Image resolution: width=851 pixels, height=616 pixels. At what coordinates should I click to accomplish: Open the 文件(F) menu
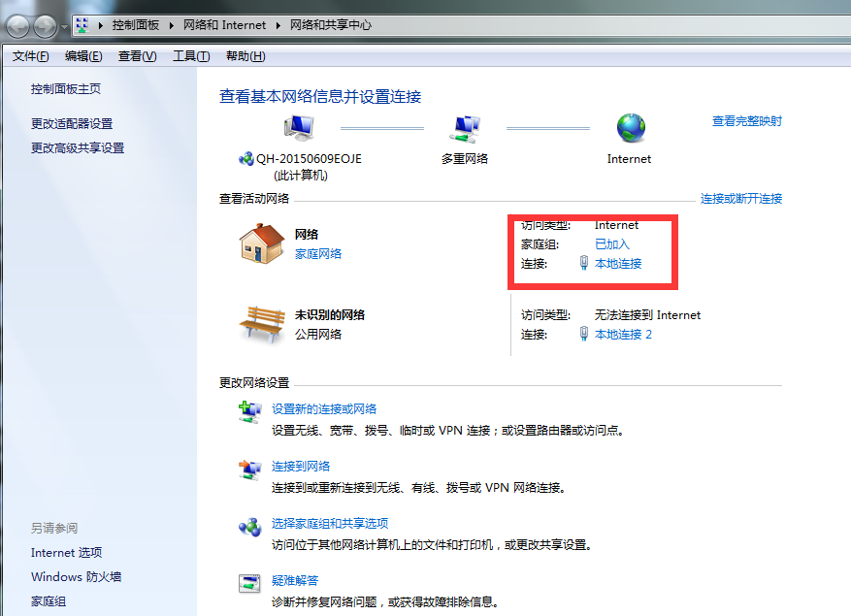(x=31, y=56)
